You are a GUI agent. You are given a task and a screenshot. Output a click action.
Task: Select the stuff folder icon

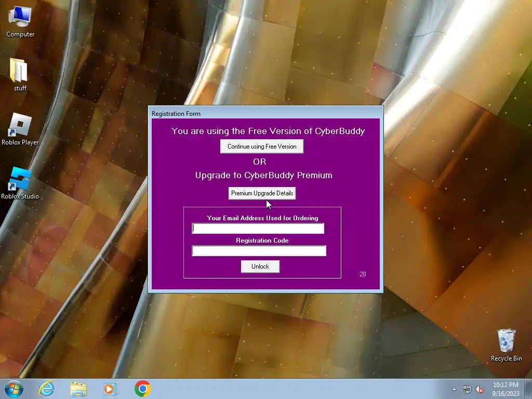click(x=20, y=75)
